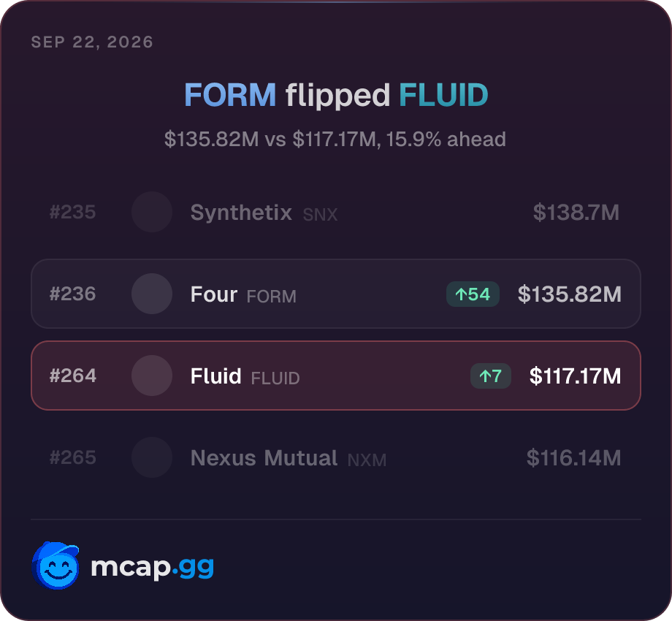The image size is (672, 621).
Task: Click the up 54 rank change badge
Action: 473,294
